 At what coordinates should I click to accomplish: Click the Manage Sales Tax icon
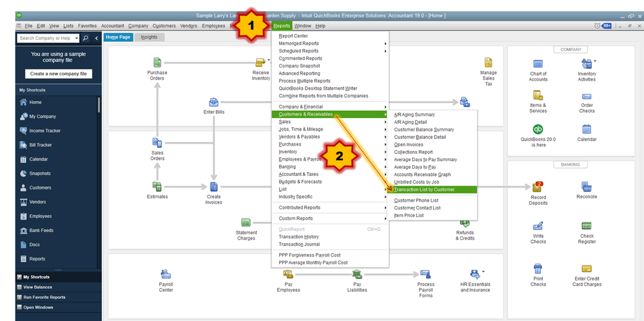[x=488, y=63]
